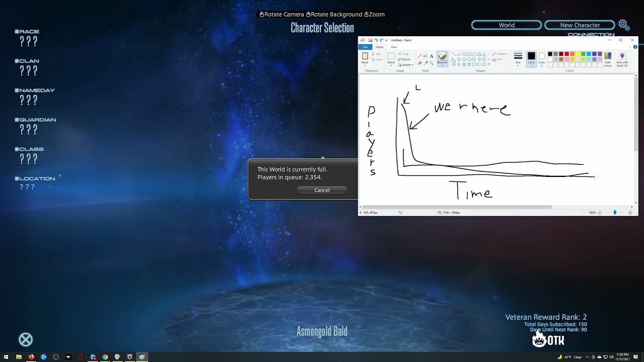Switch to the View tab in Paint

point(394,47)
